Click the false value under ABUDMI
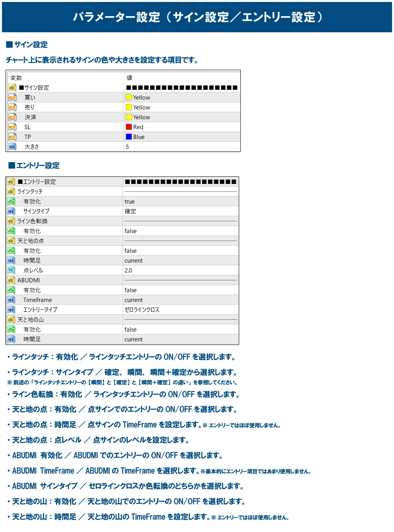394x532 pixels. [x=130, y=290]
